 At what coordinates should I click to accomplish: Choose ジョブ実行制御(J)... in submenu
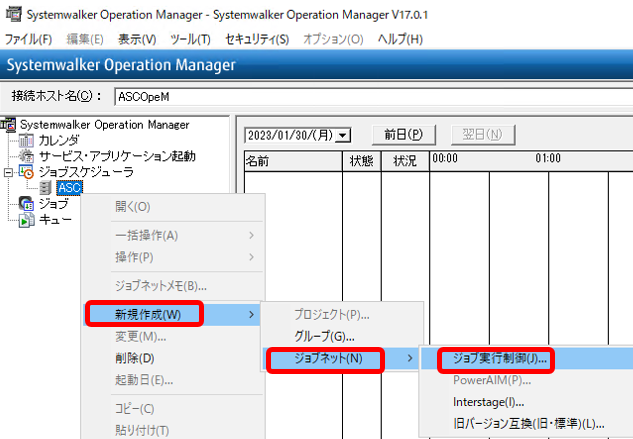pyautogui.click(x=527, y=358)
